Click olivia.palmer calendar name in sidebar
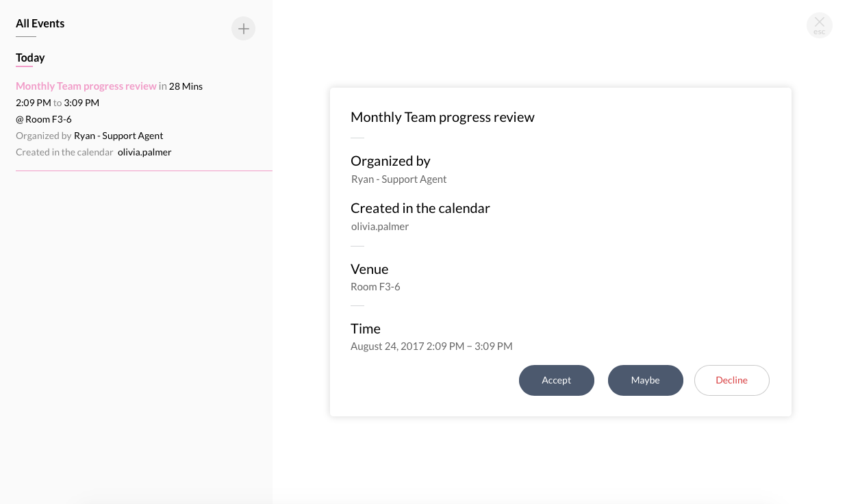This screenshot has height=504, width=847. click(x=144, y=152)
